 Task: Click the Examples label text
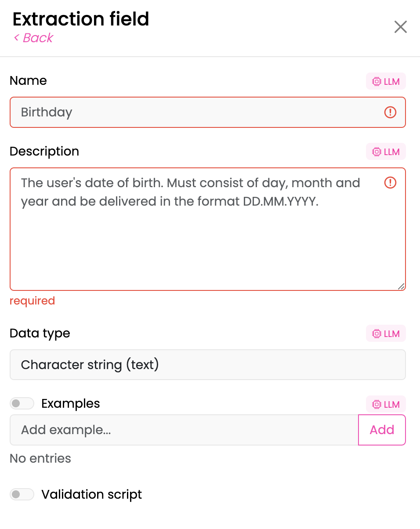click(71, 403)
